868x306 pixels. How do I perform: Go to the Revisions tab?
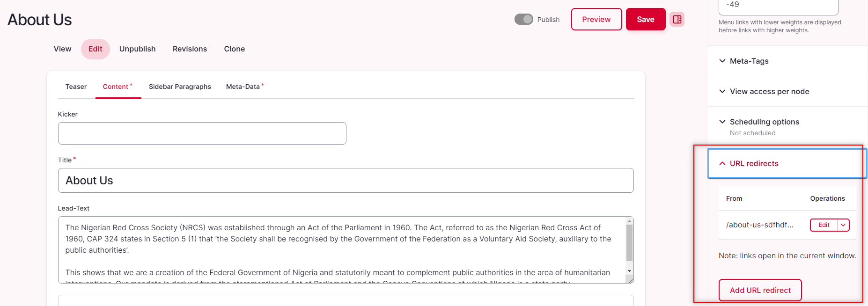(190, 49)
